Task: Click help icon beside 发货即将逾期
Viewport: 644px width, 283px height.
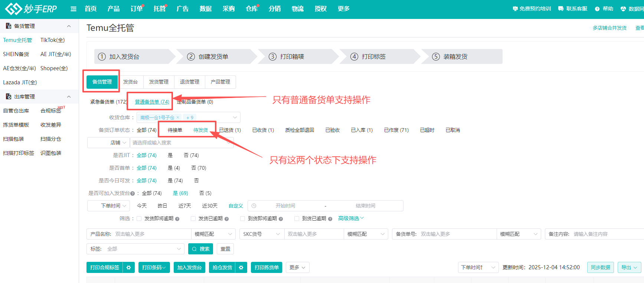Action: [177, 219]
